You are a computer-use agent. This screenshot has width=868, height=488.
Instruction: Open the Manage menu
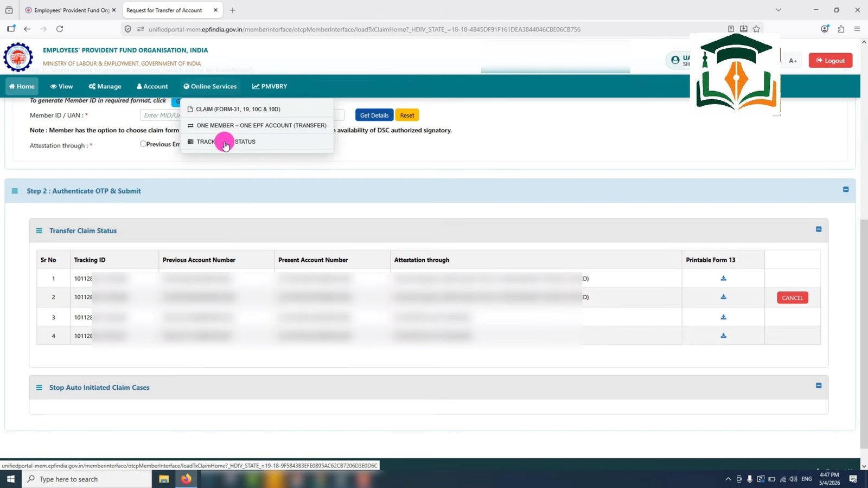pyautogui.click(x=105, y=86)
